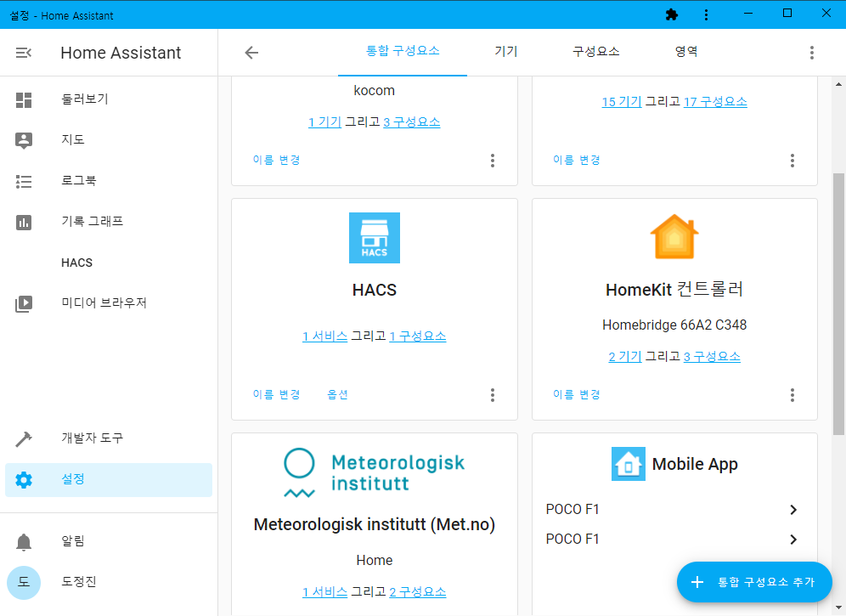Viewport: 846px width, 616px height.
Task: Click the Mobile App house icon
Action: point(628,464)
